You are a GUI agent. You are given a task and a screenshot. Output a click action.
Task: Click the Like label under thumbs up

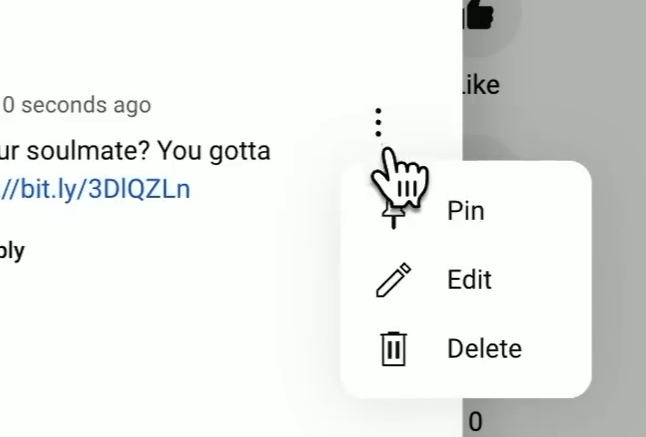[x=481, y=85]
